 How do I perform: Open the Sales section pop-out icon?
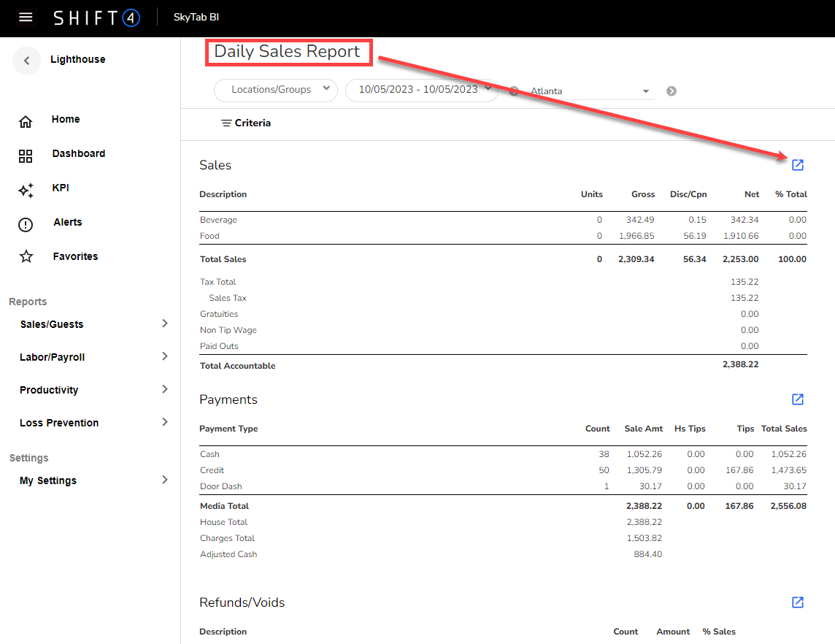click(798, 165)
